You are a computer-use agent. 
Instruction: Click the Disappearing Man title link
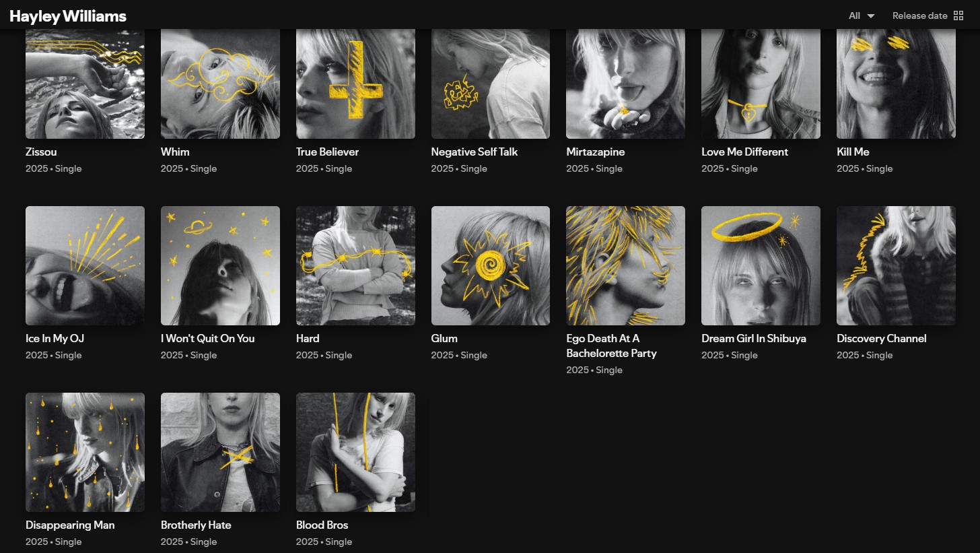coord(70,525)
